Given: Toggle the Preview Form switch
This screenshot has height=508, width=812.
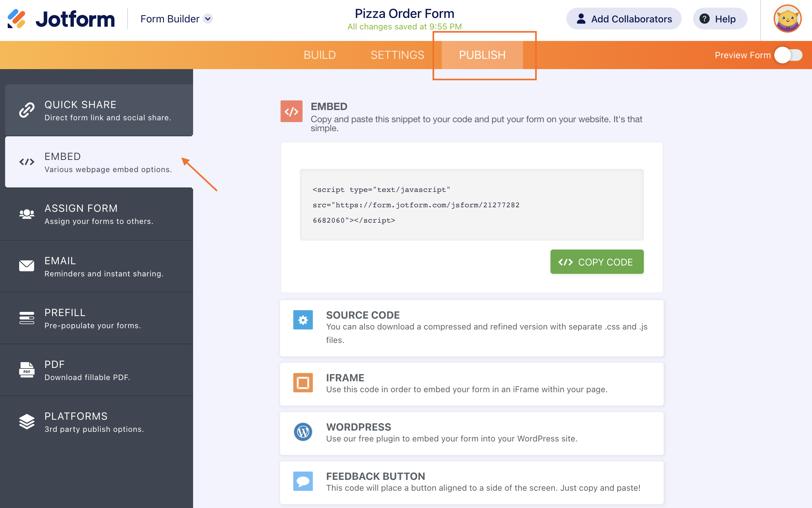Looking at the screenshot, I should [x=788, y=55].
